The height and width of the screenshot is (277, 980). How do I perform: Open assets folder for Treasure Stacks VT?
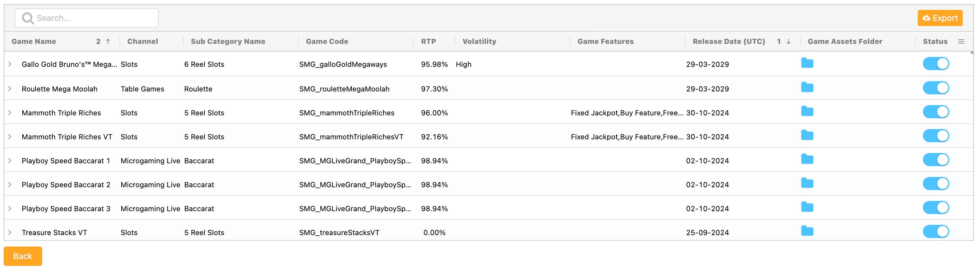(807, 231)
